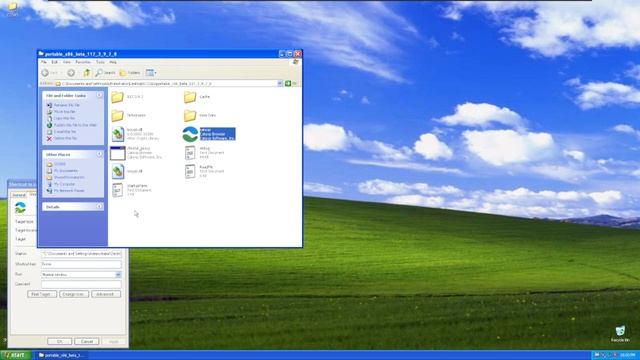Click the Advanced button
The height and width of the screenshot is (360, 640).
[x=106, y=294]
